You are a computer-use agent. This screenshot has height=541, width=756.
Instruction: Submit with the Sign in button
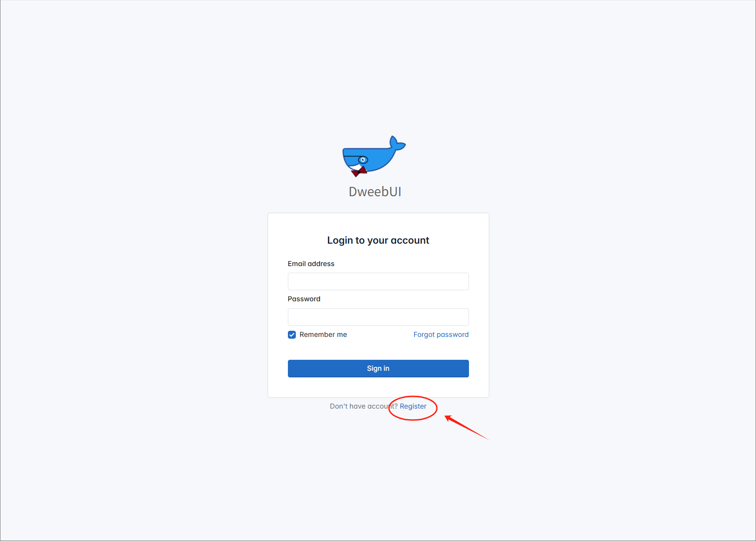[x=378, y=369]
